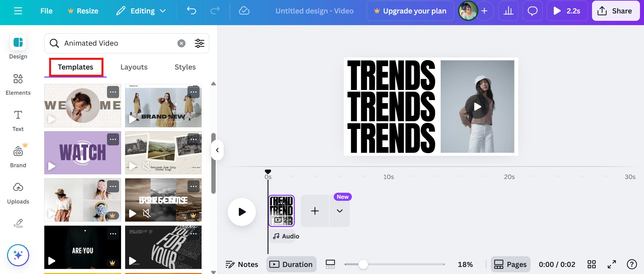
Task: Click the 18% zoom level
Action: tap(465, 265)
